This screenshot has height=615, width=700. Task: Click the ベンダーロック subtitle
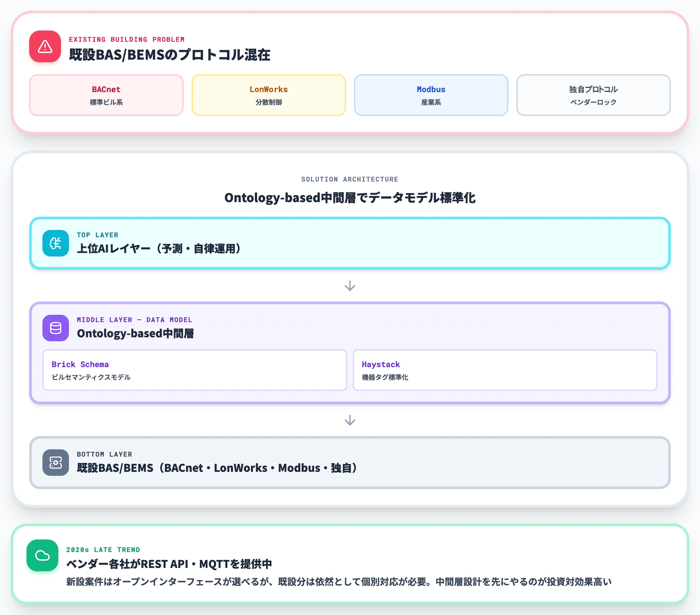coord(593,102)
